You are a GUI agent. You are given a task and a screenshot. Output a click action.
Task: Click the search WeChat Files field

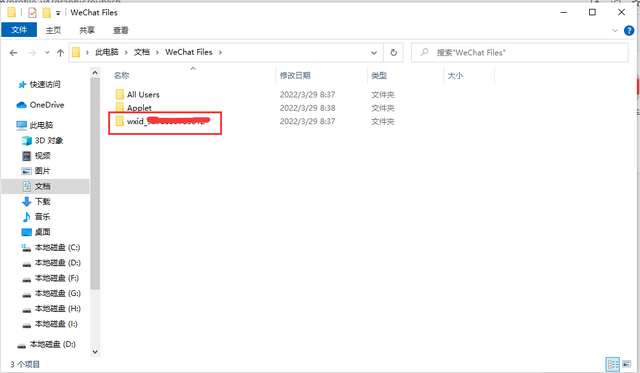tap(520, 53)
